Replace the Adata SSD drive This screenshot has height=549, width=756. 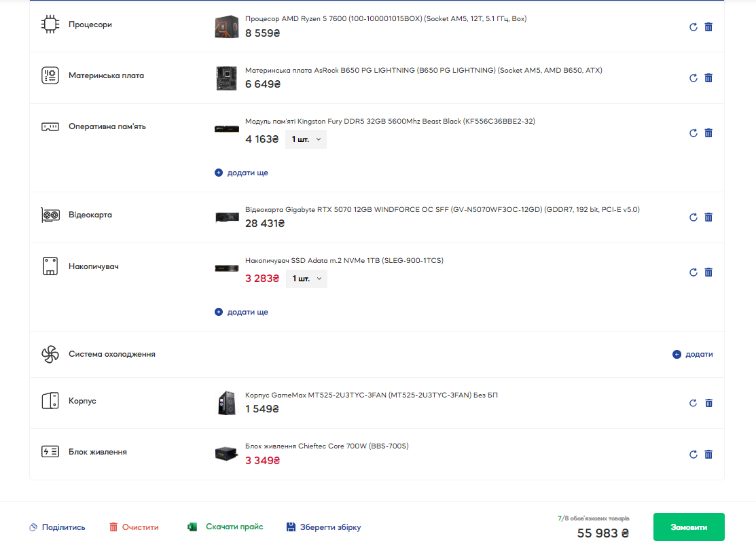coord(693,272)
